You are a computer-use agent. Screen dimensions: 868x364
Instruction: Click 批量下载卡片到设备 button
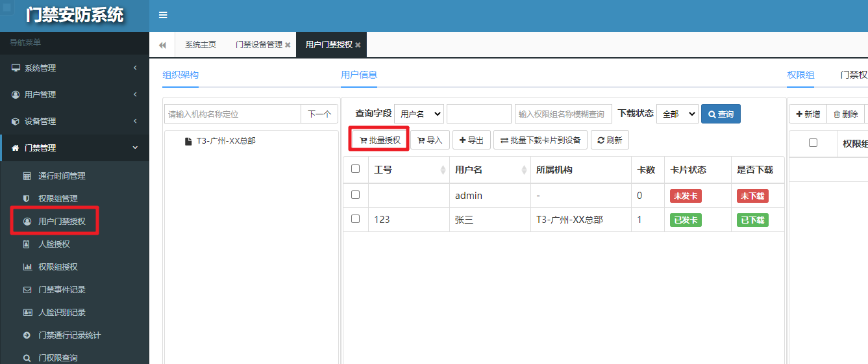tap(540, 140)
